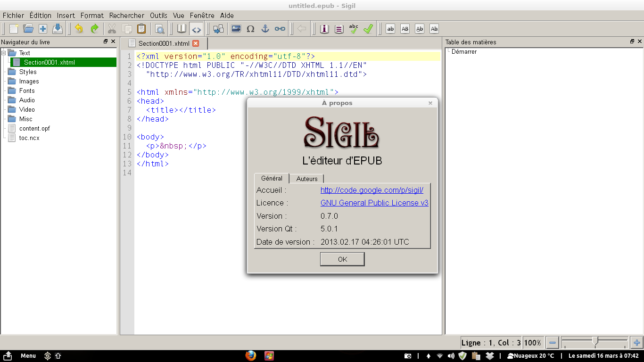Image resolution: width=644 pixels, height=362 pixels.
Task: Launch Firefox from the taskbar
Action: [251, 356]
